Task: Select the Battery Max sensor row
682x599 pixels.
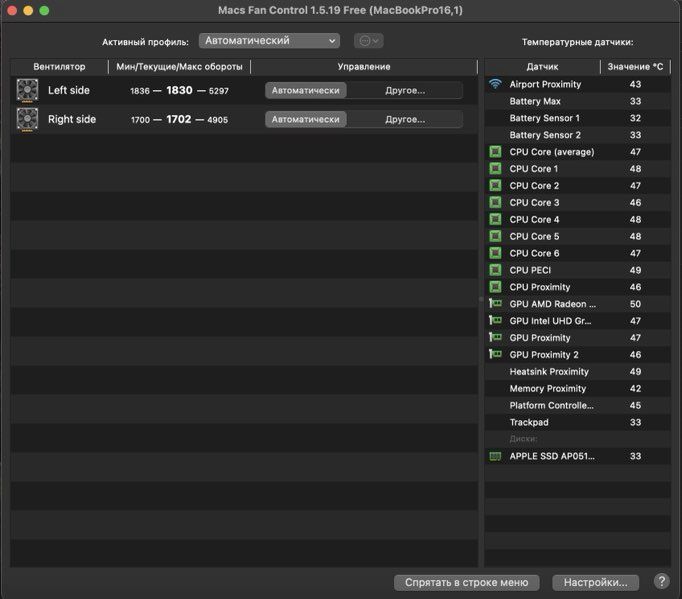Action: pos(577,101)
